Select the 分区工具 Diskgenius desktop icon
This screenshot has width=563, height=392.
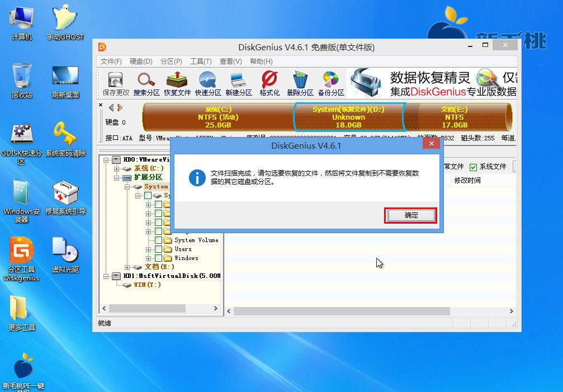click(22, 259)
